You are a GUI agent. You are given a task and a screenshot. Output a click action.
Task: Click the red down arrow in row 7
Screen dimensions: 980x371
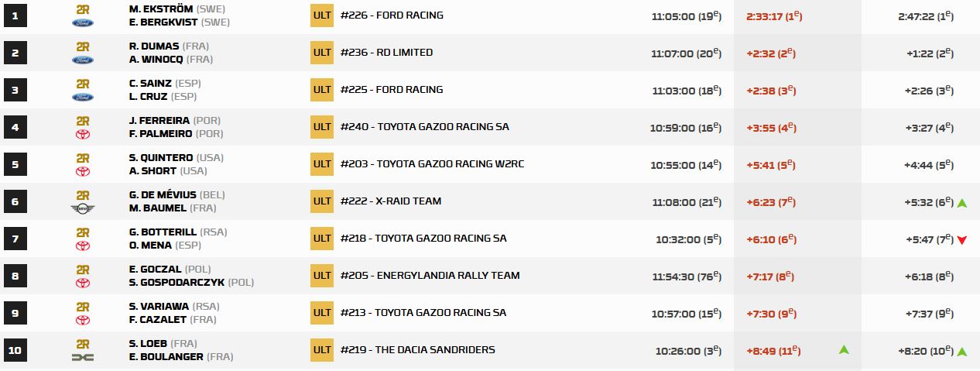(x=961, y=240)
